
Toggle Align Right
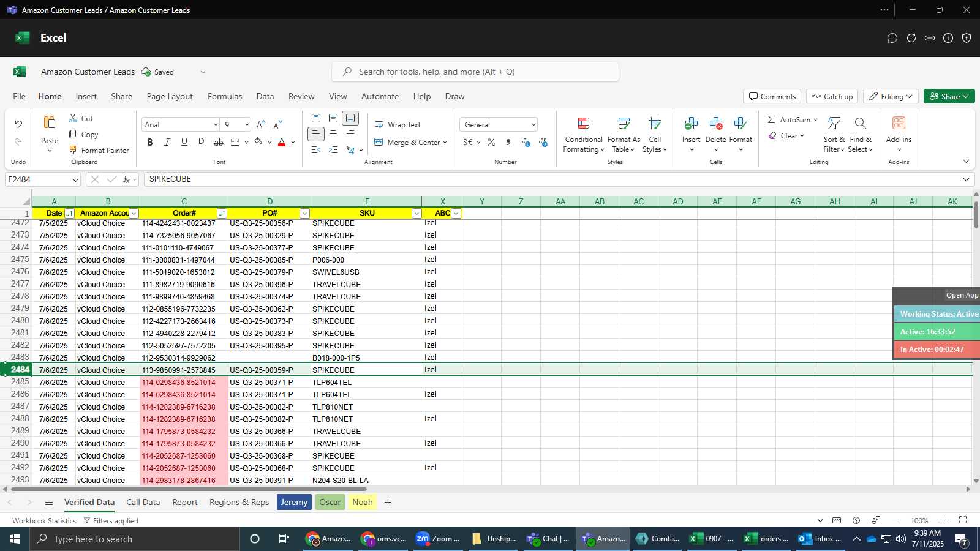click(x=350, y=134)
